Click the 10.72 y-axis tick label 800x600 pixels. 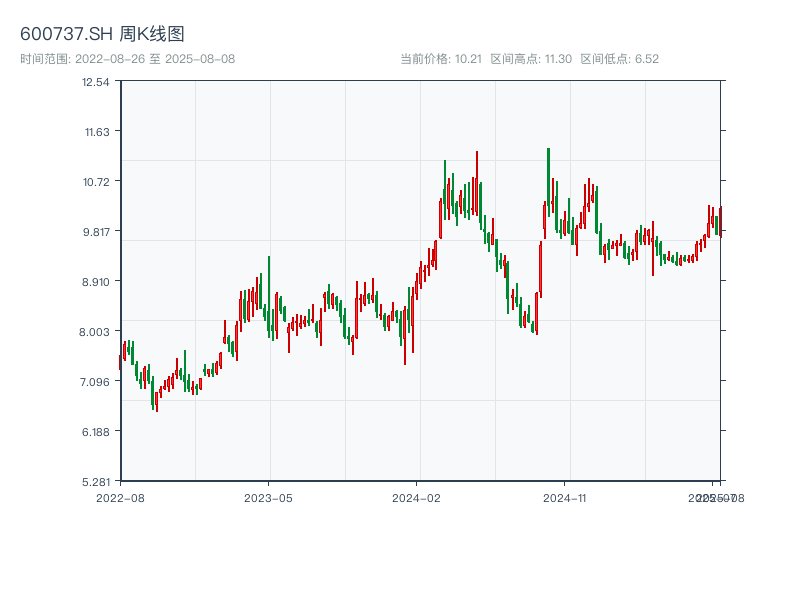click(96, 182)
